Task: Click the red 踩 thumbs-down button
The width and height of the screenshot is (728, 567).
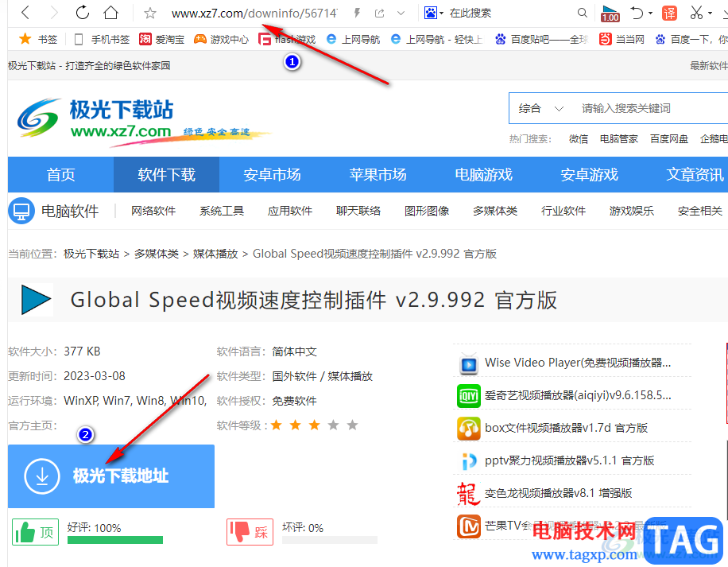Action: tap(250, 532)
